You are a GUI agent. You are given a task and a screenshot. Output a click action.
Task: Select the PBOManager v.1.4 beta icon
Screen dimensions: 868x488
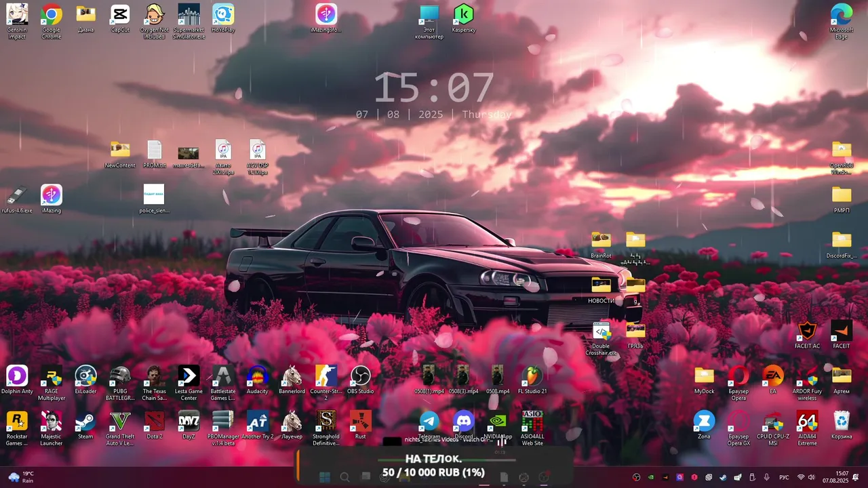coord(223,421)
